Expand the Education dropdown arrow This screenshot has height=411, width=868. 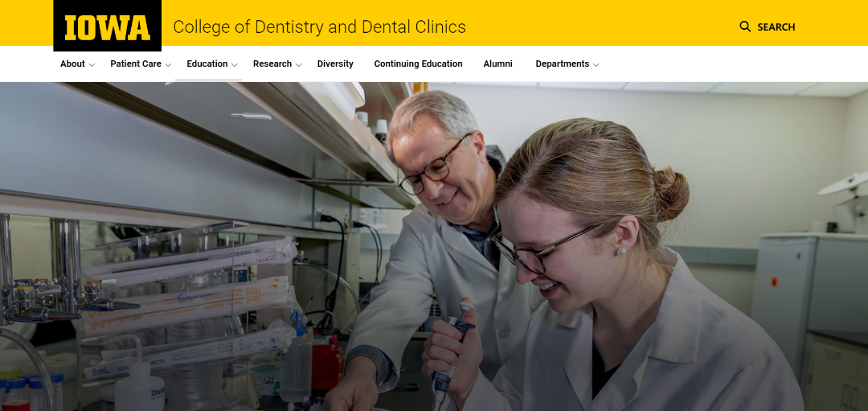point(235,65)
